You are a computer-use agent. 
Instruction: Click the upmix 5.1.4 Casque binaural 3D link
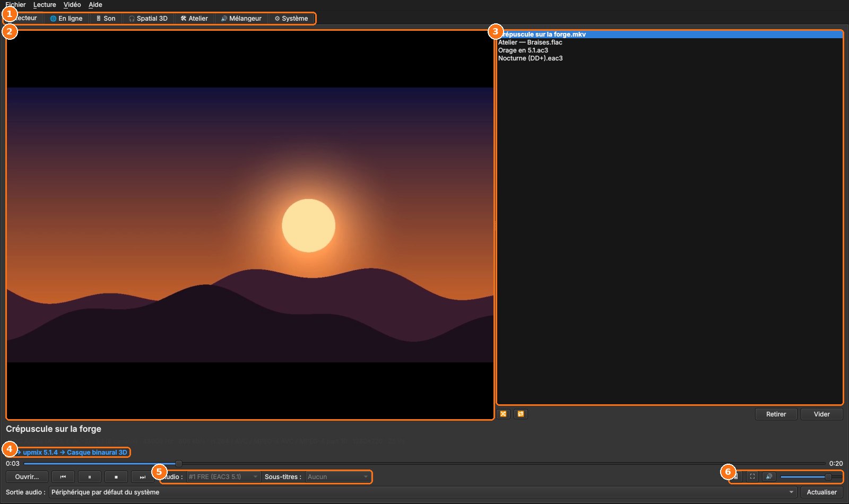(x=71, y=453)
